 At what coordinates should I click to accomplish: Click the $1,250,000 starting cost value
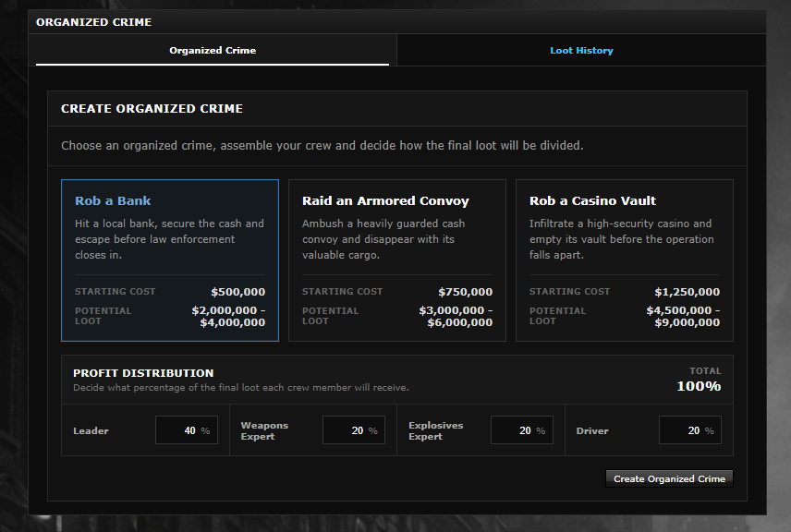(688, 292)
